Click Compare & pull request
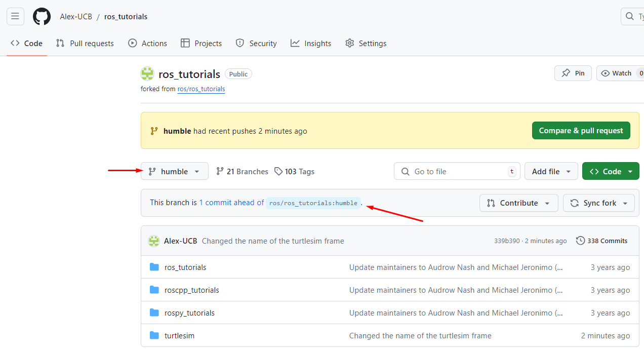 [x=581, y=131]
